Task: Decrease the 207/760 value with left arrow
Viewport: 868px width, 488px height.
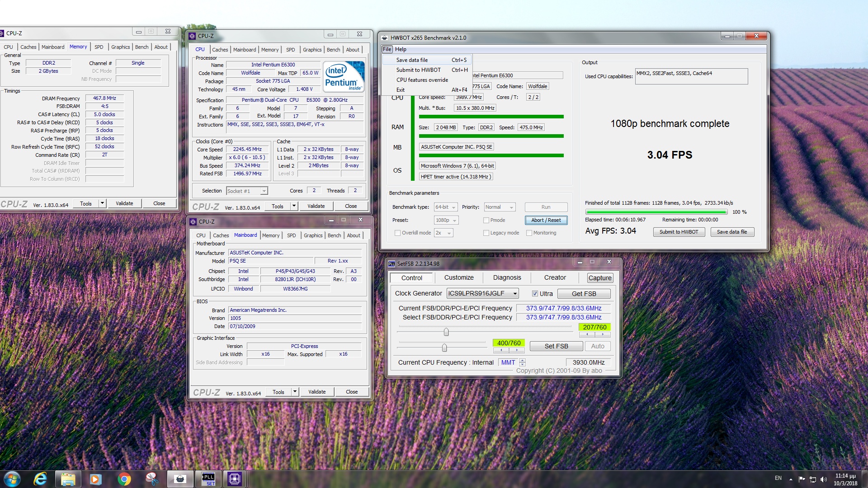Action: click(587, 335)
